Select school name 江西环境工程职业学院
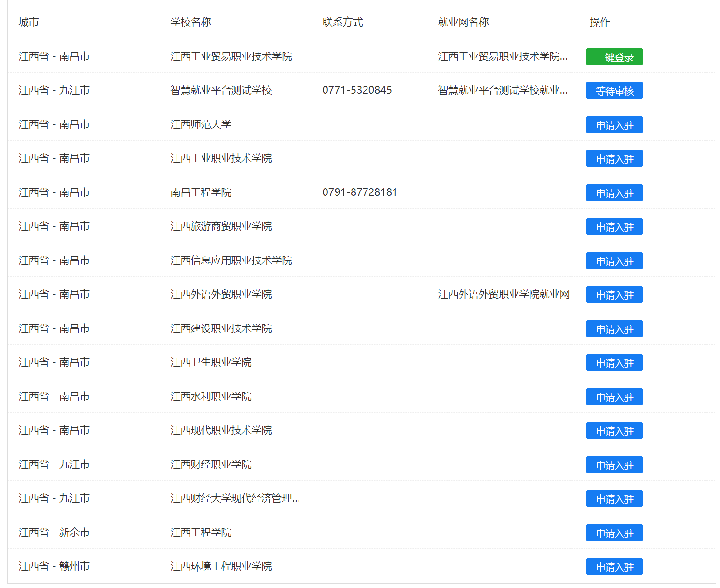 [221, 566]
